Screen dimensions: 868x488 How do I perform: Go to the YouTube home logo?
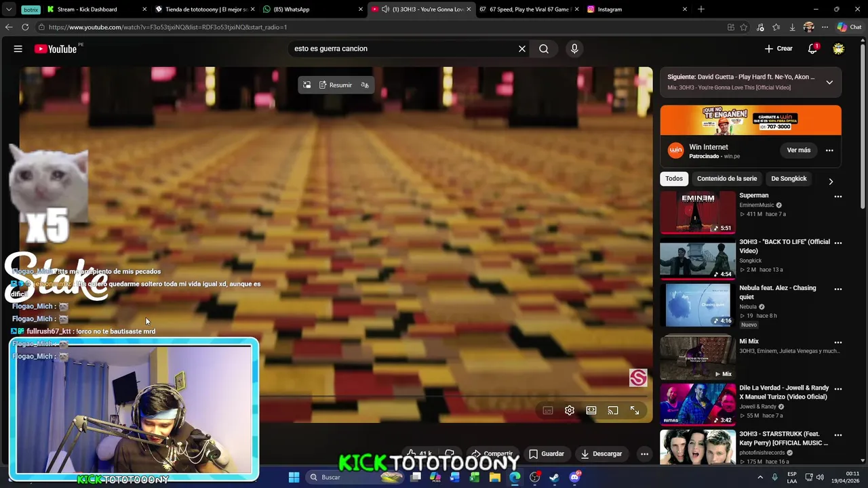click(x=55, y=49)
